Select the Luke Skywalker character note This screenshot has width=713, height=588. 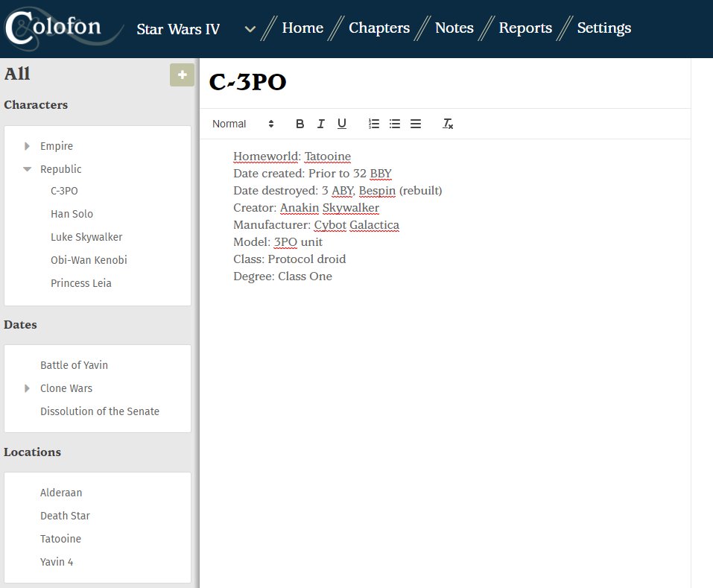(86, 238)
